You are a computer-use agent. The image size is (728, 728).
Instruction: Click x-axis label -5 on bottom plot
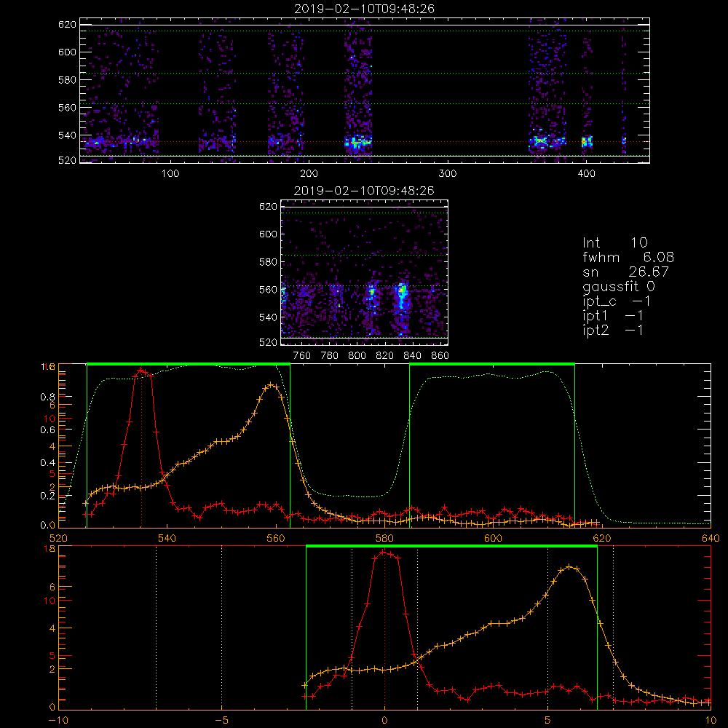click(x=221, y=720)
